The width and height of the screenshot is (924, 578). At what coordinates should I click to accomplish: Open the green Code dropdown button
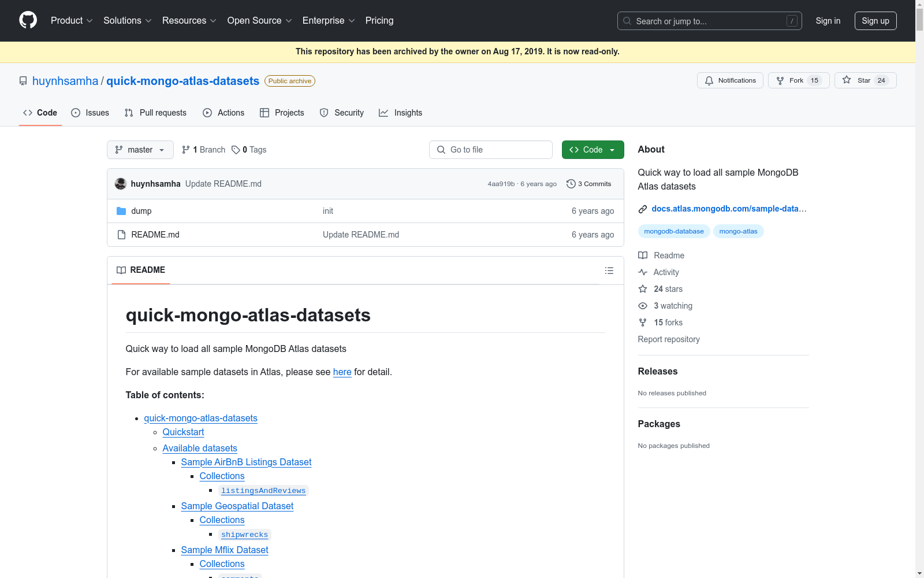pyautogui.click(x=593, y=150)
